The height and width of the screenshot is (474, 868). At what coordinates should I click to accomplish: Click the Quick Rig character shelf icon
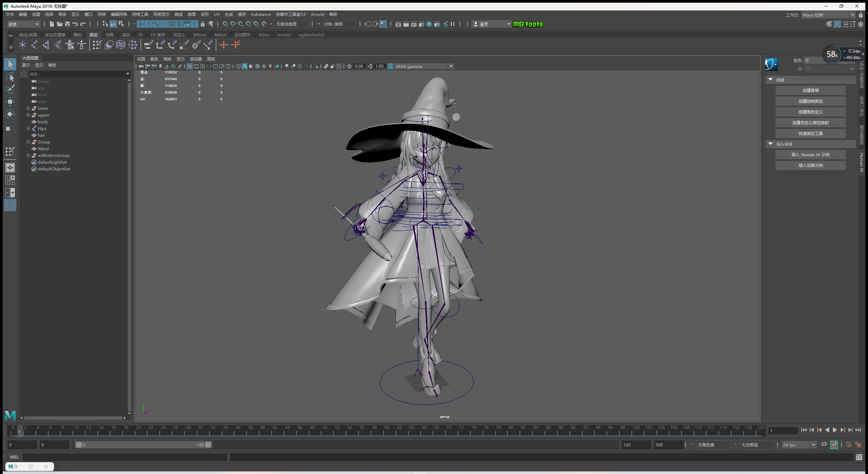point(70,45)
